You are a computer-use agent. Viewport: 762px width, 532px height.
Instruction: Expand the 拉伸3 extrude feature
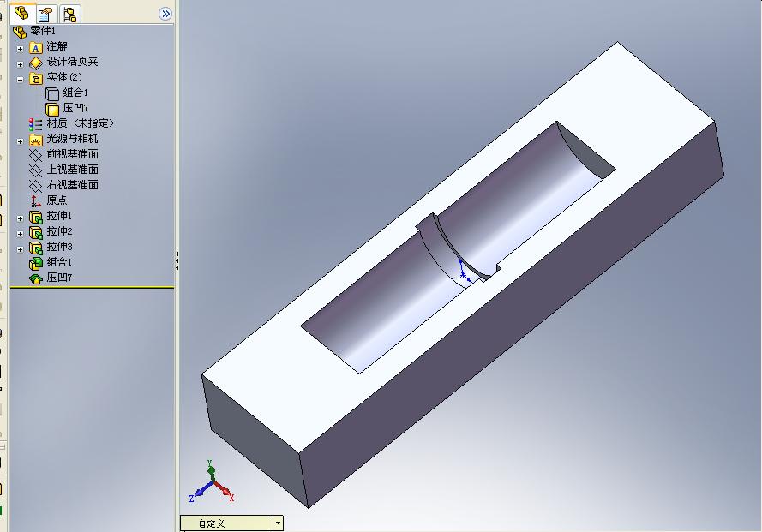(20, 249)
